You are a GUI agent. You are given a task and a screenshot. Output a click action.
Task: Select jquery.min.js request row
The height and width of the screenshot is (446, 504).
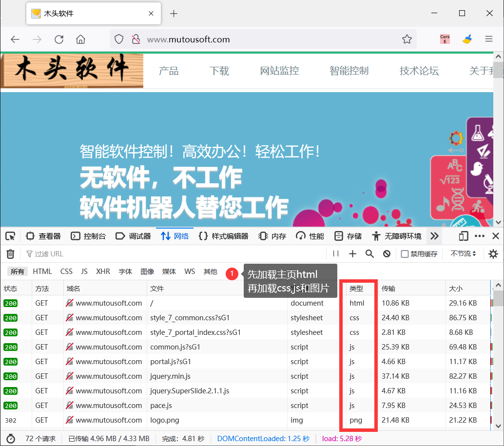[246, 376]
